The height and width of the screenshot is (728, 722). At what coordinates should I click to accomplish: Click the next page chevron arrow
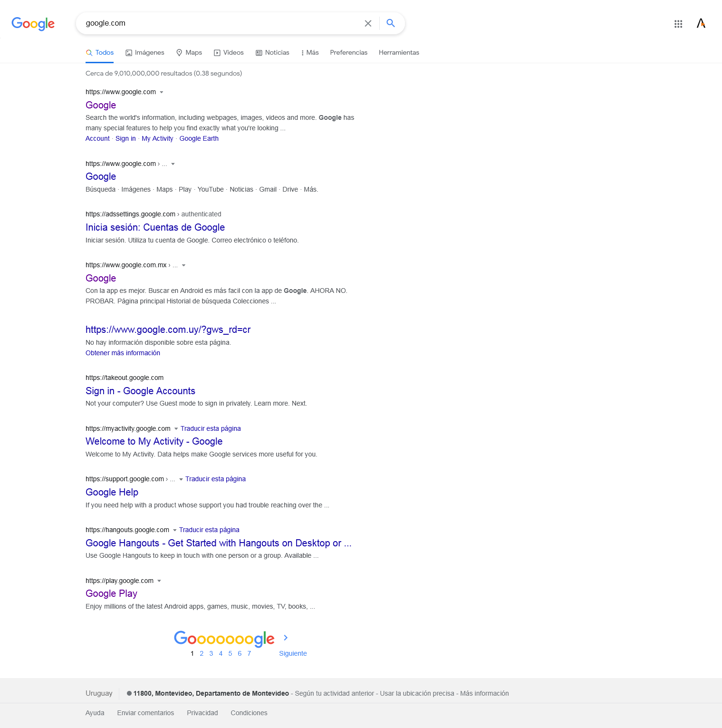click(x=286, y=638)
